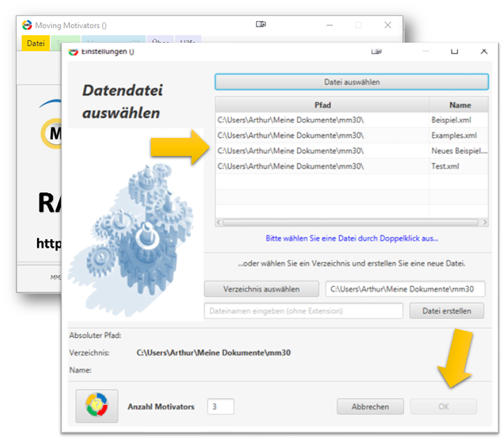This screenshot has height=440, width=504.
Task: Sort the table by Pfad column header
Action: pyautogui.click(x=322, y=105)
